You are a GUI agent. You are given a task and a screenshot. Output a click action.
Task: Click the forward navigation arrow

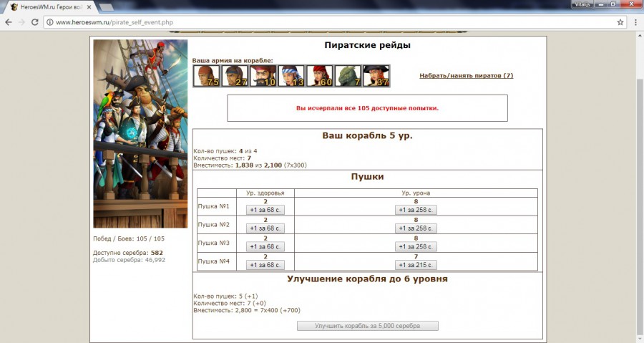21,22
